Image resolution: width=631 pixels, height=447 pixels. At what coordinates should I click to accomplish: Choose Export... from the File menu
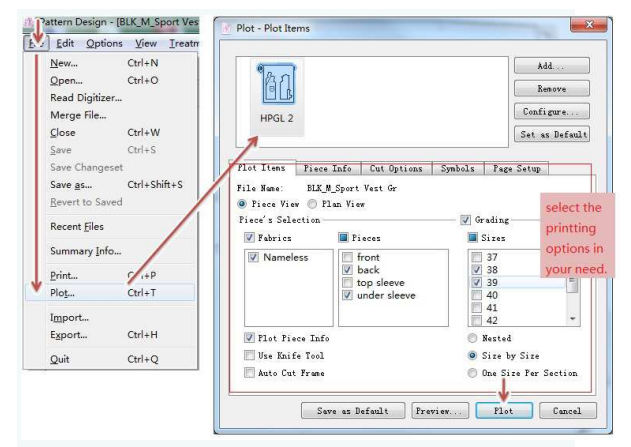66,335
